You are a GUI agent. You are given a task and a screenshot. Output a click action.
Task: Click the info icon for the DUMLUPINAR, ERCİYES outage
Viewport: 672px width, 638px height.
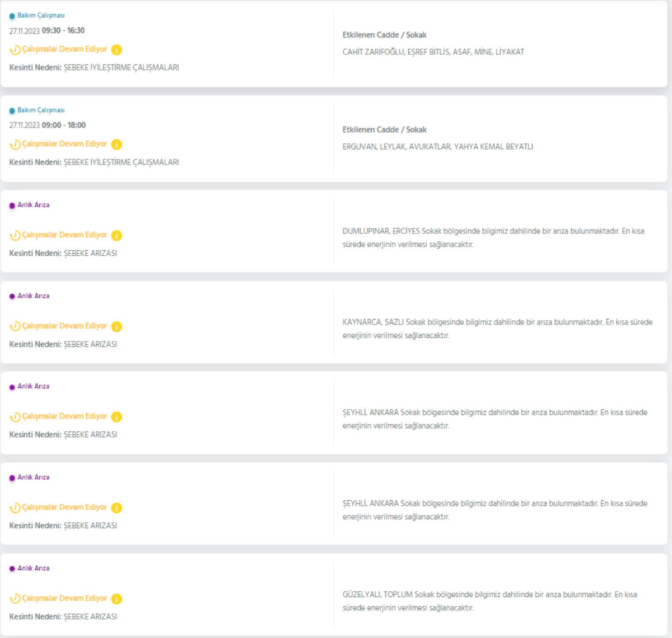(116, 236)
